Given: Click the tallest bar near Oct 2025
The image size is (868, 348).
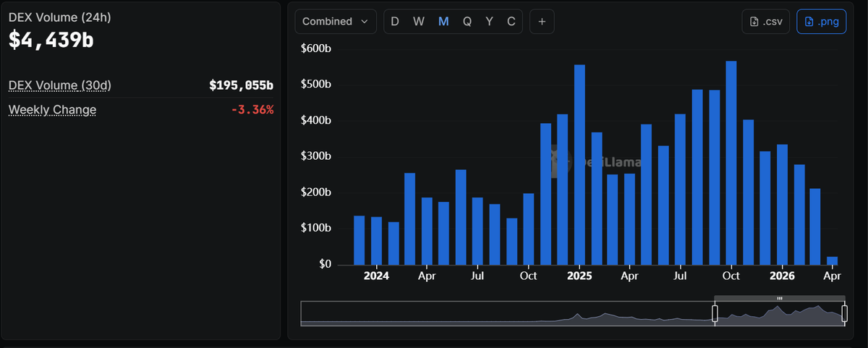Looking at the screenshot, I should coord(731,163).
